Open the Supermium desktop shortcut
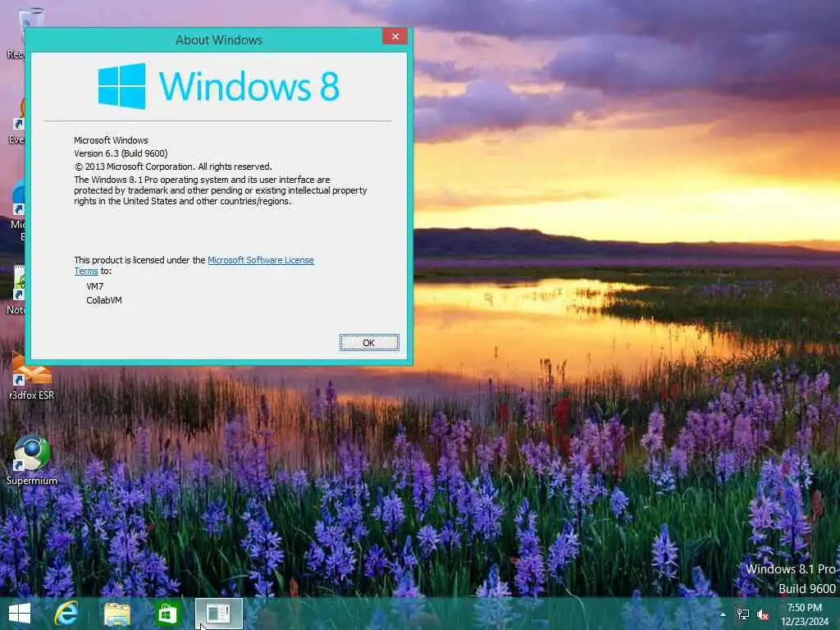 [x=32, y=459]
